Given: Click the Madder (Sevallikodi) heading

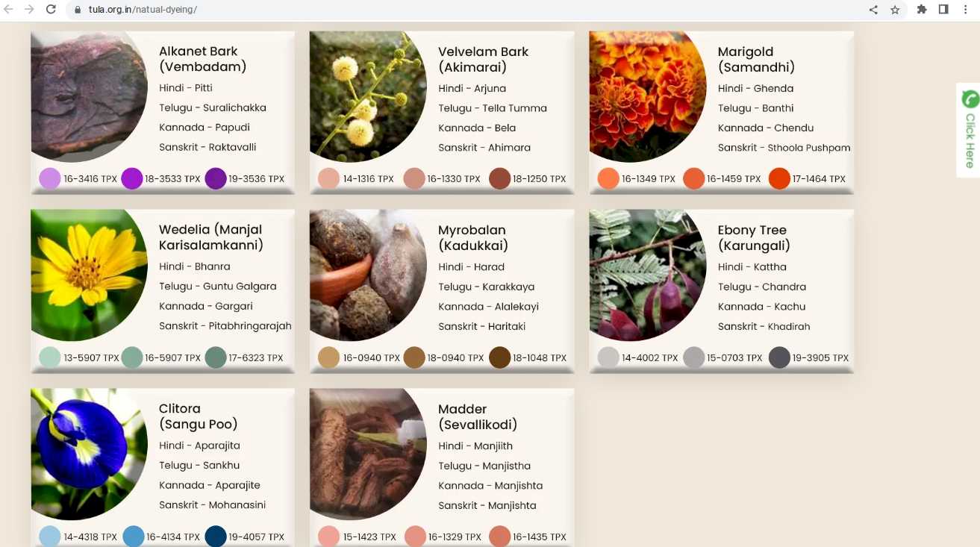Looking at the screenshot, I should [x=478, y=416].
